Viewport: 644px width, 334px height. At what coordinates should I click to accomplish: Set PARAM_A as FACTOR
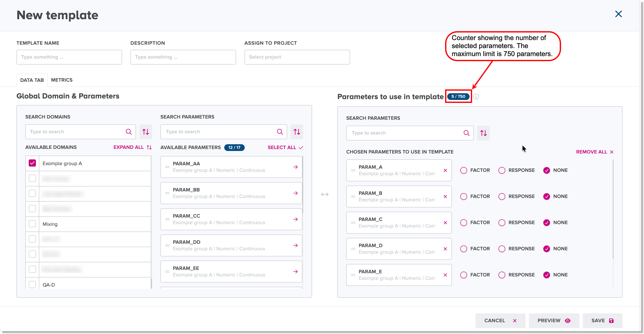pyautogui.click(x=463, y=170)
